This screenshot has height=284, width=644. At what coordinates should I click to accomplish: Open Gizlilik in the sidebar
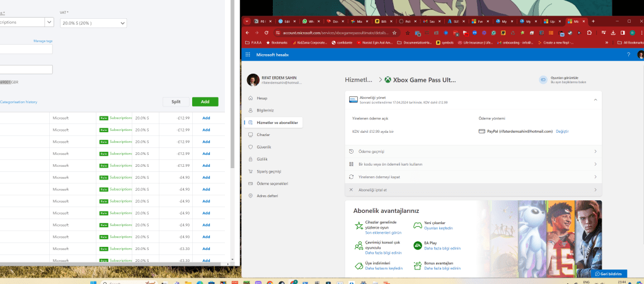pyautogui.click(x=262, y=159)
